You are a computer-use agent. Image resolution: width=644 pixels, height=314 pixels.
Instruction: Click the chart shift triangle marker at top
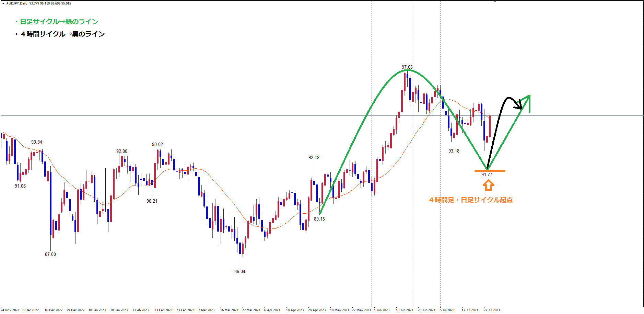coord(495,2)
